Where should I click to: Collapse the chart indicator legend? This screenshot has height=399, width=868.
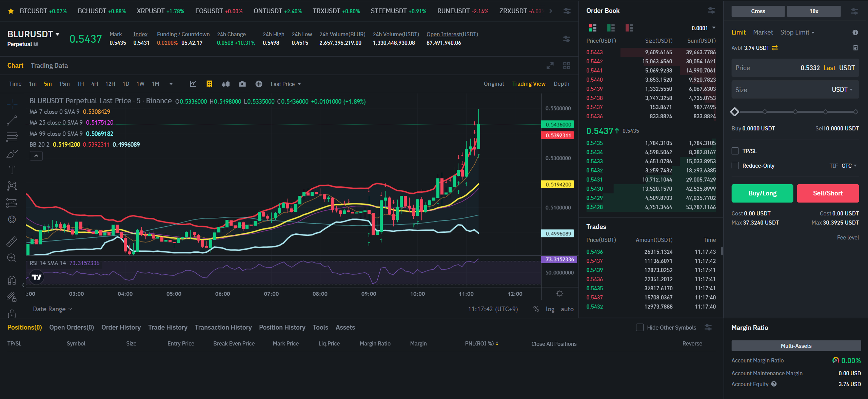tap(36, 156)
